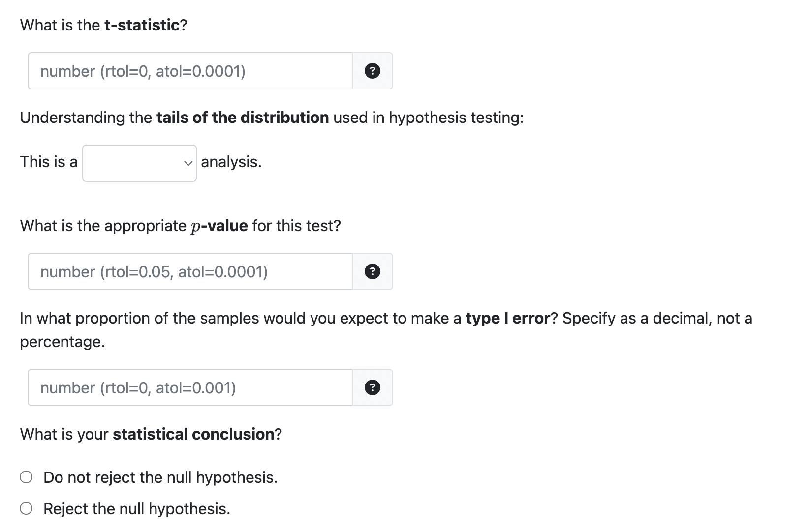Image resolution: width=810 pixels, height=532 pixels.
Task: Click the 'This is a' label before the dropdown
Action: [49, 162]
